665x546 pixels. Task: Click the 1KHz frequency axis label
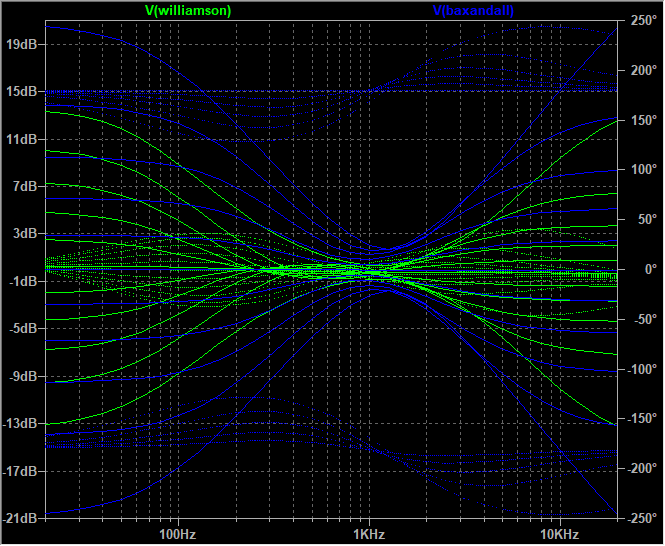pyautogui.click(x=369, y=534)
